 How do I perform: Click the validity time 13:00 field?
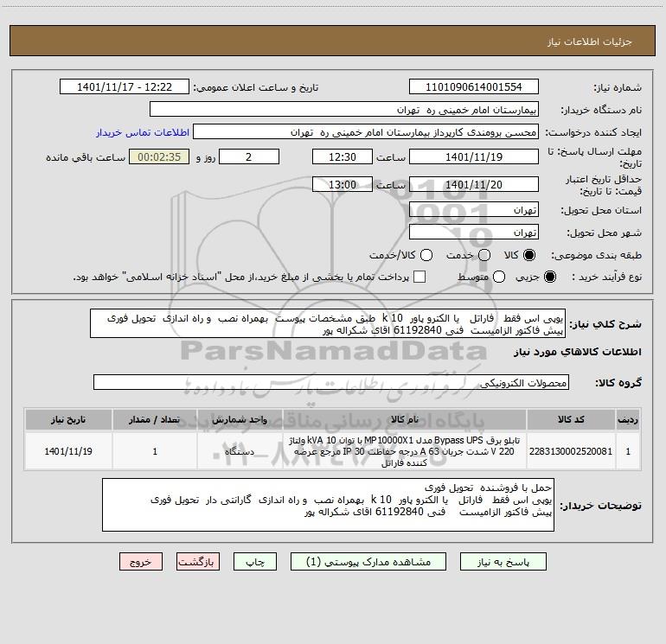343,184
